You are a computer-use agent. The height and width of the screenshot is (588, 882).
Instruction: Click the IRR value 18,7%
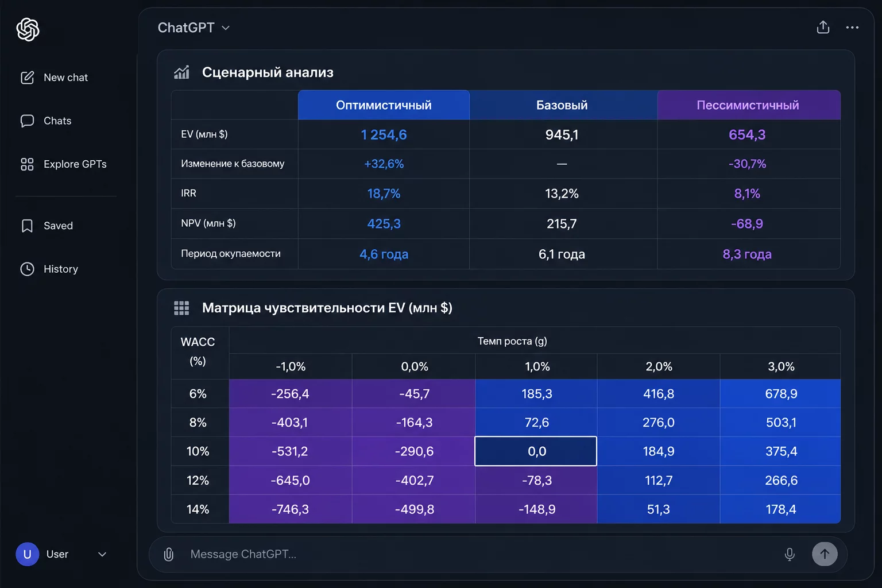tap(384, 194)
